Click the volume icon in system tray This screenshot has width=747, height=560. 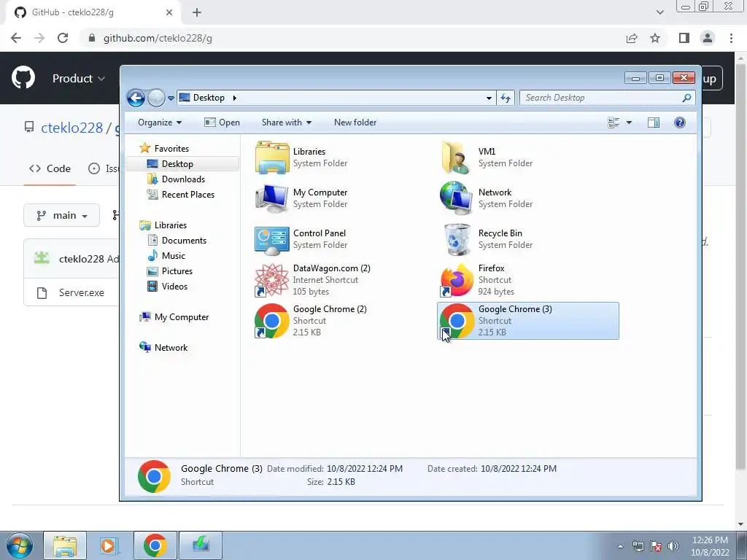click(x=673, y=546)
